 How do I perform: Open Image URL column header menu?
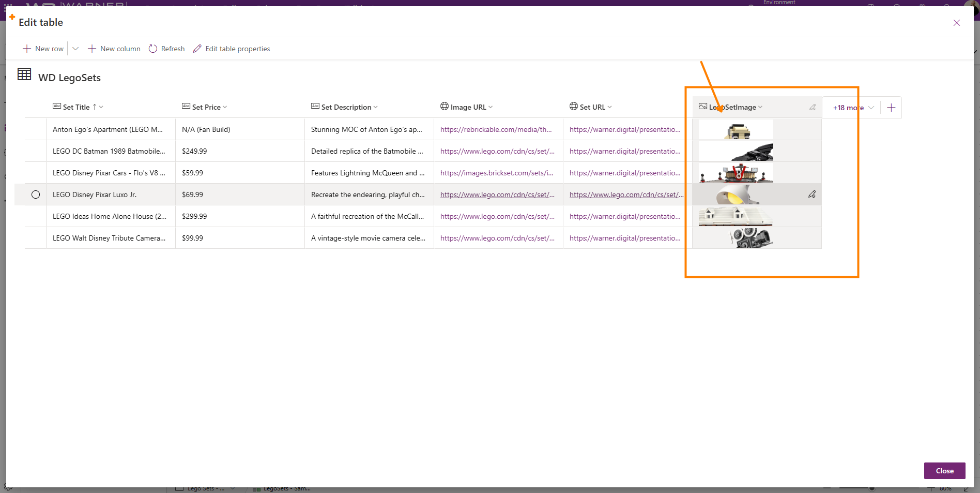[491, 107]
